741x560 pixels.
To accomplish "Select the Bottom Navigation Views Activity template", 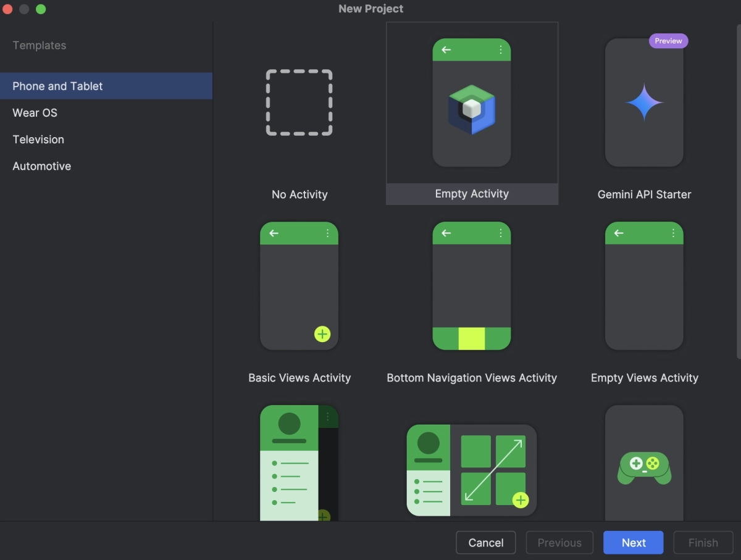I will (471, 286).
